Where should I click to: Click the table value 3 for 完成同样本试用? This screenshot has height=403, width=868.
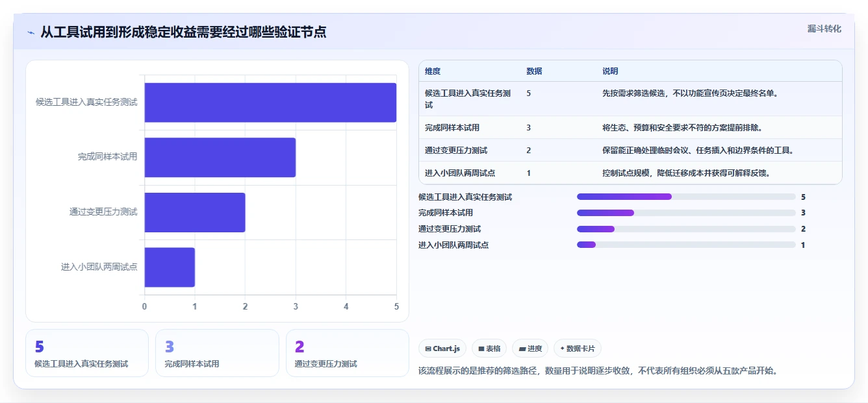529,128
